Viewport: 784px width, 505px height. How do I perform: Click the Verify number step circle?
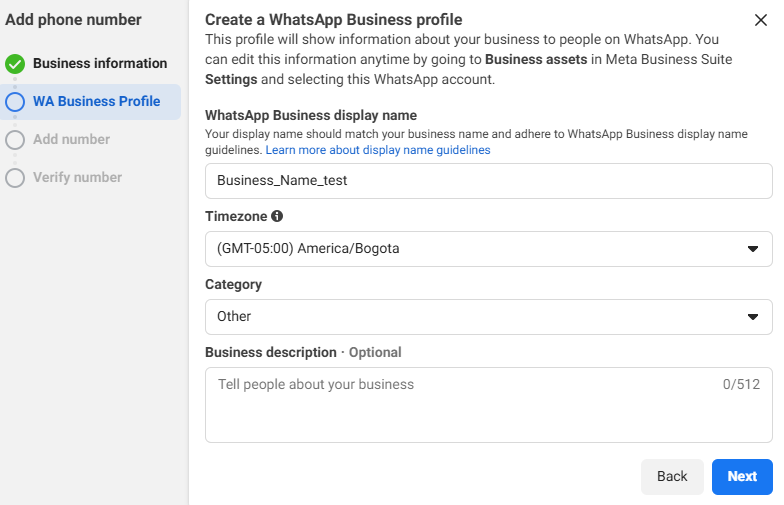click(x=15, y=178)
